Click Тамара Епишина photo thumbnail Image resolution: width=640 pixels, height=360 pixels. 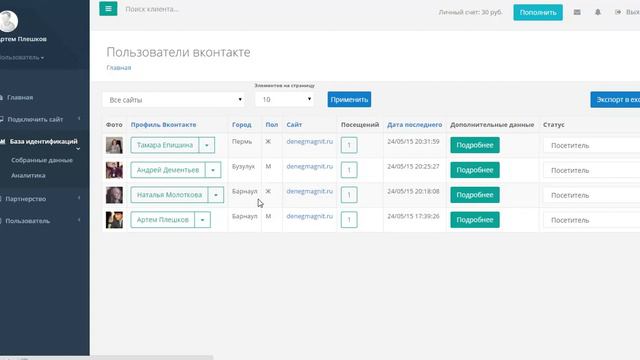pos(114,145)
